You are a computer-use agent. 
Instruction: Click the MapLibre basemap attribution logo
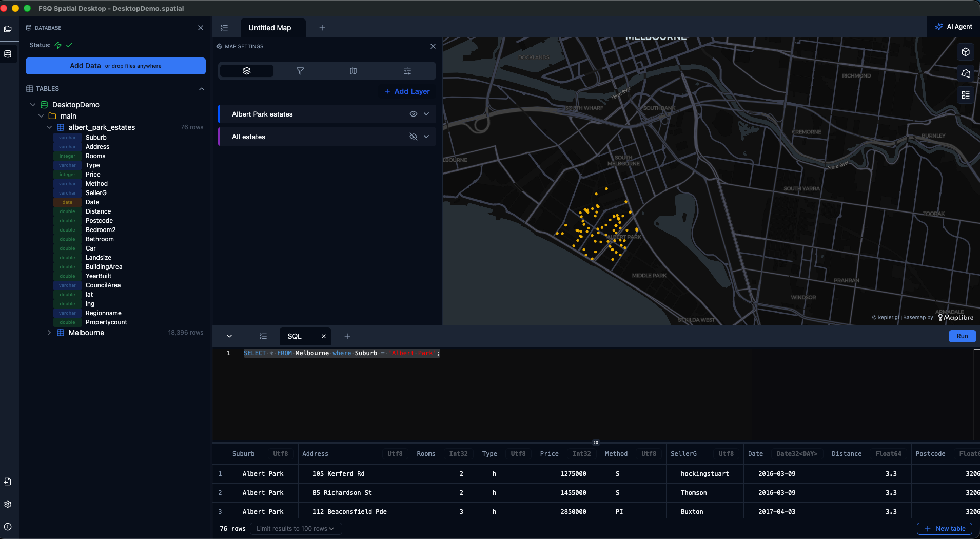pyautogui.click(x=955, y=317)
